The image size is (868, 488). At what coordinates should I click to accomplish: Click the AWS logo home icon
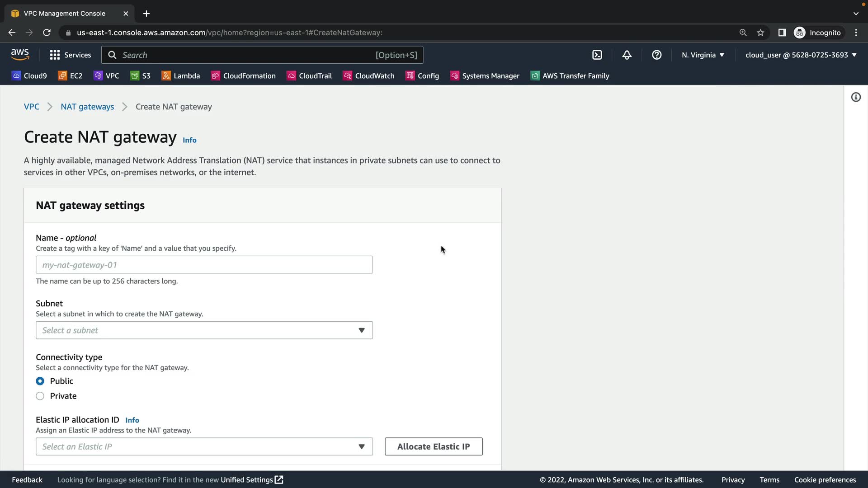pyautogui.click(x=20, y=55)
